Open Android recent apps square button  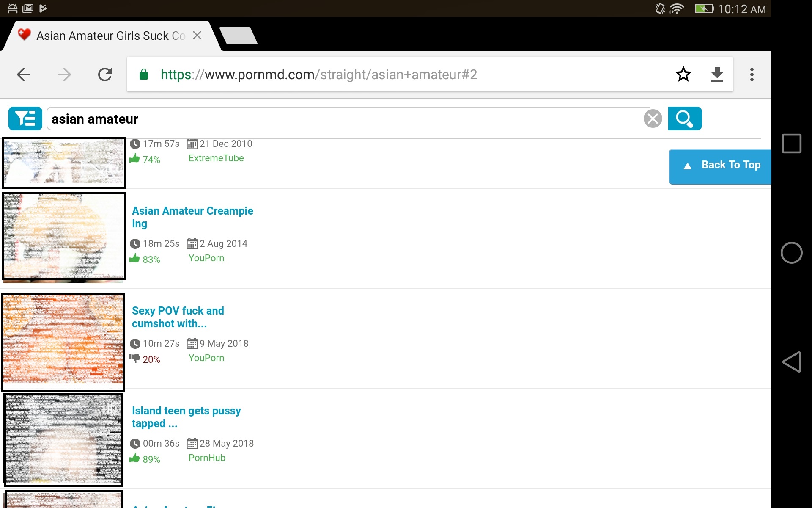tap(792, 144)
